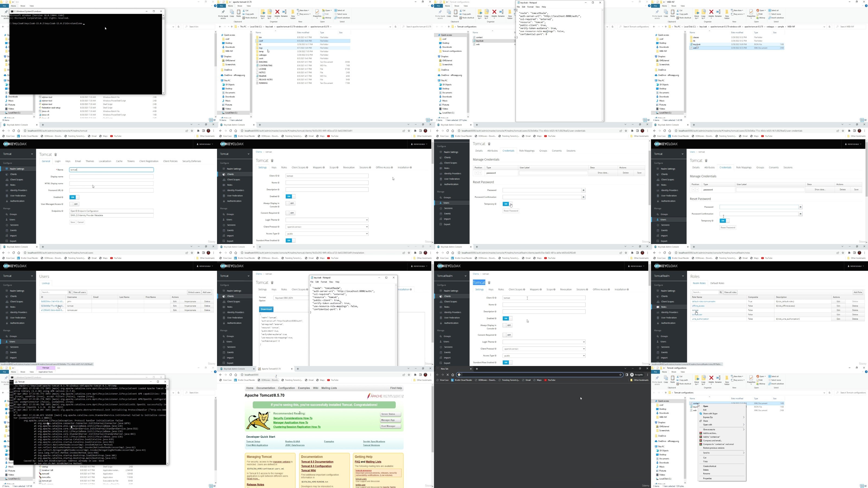Expand Send to submenu in context menu
Viewport: 868px width, 488px height.
tap(722, 453)
